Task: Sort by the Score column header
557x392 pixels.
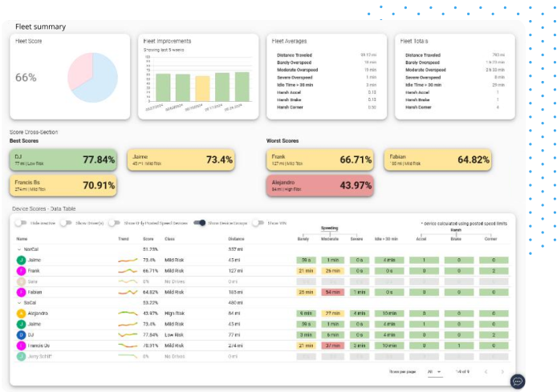Action: (x=147, y=239)
